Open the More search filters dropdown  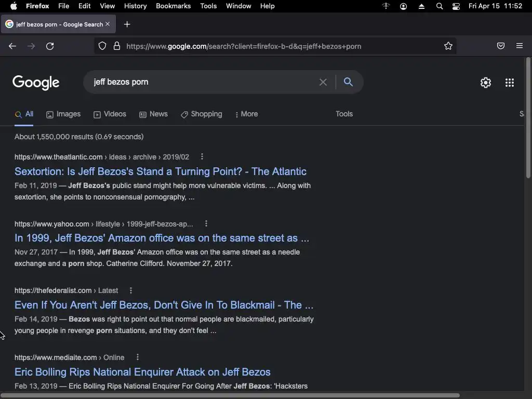[246, 114]
